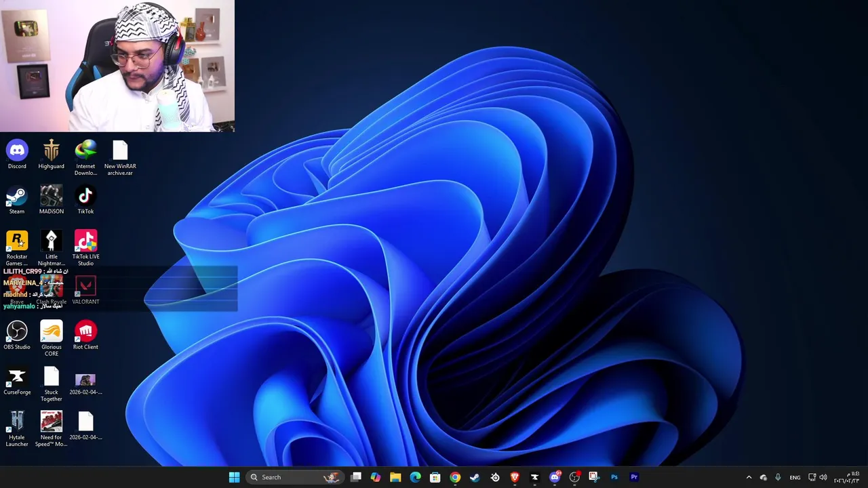Image resolution: width=868 pixels, height=488 pixels.
Task: Open Copilot from the taskbar
Action: pyautogui.click(x=376, y=477)
